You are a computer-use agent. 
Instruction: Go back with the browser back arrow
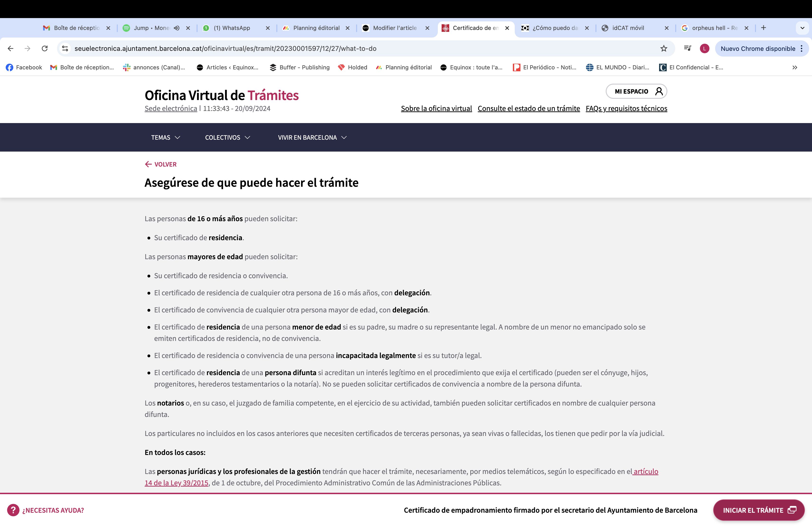pos(11,48)
